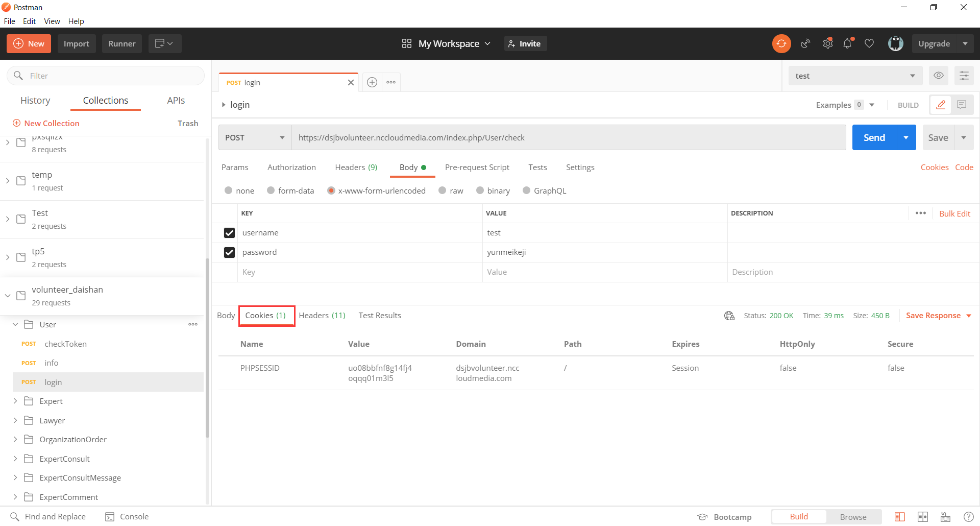
Task: Open the help question mark icon
Action: pos(968,517)
